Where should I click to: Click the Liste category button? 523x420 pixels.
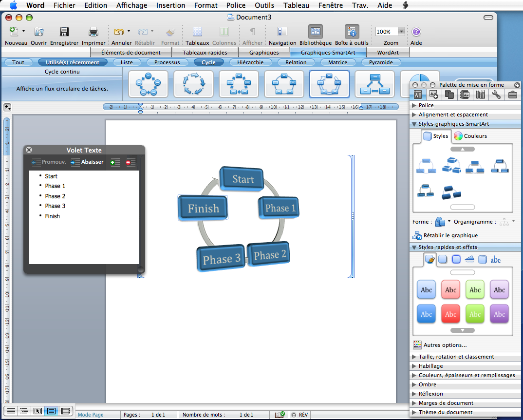click(127, 62)
